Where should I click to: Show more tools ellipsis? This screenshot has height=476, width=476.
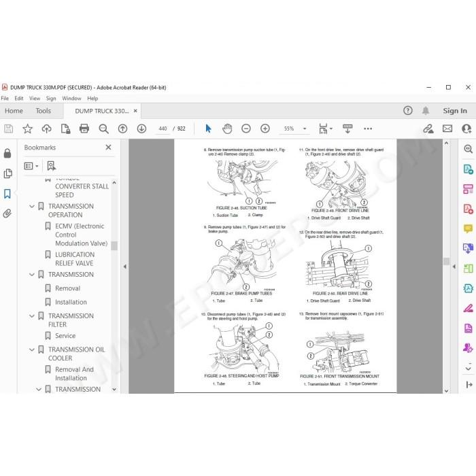[x=368, y=129]
